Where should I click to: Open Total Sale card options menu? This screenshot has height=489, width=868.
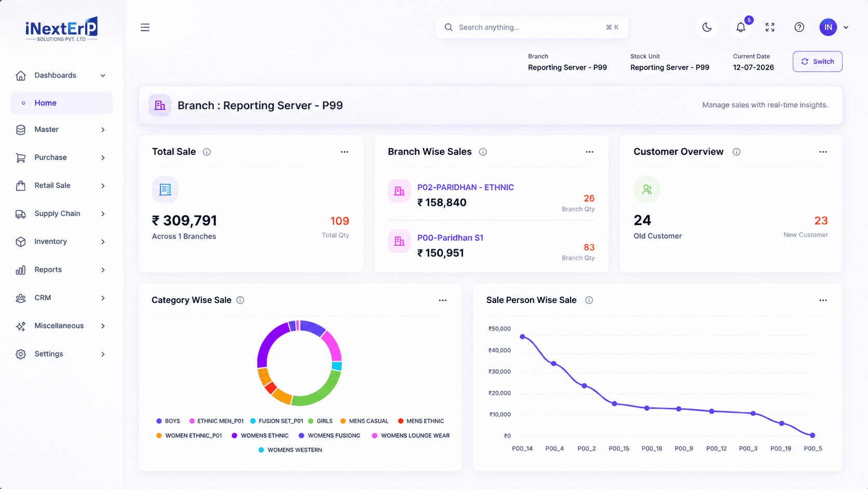[344, 152]
